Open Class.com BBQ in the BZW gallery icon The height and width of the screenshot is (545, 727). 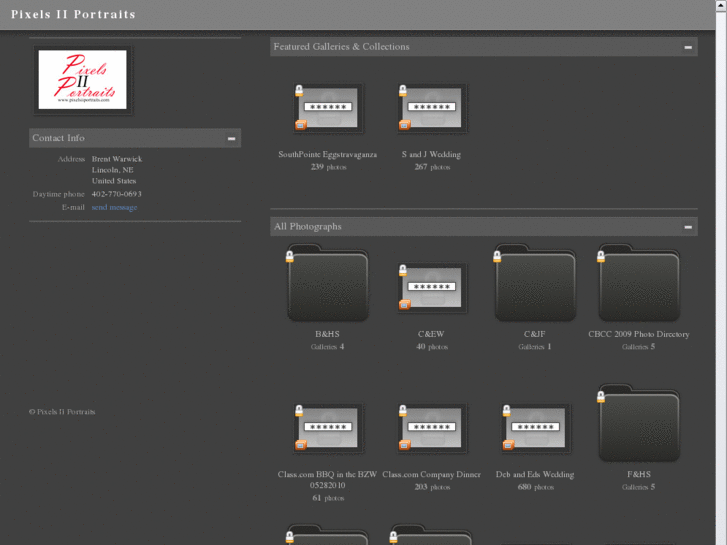[x=328, y=428]
